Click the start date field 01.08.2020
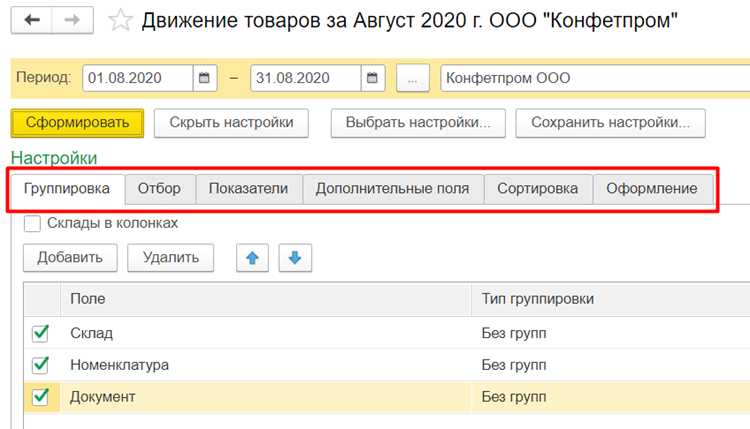The image size is (750, 429). coord(138,78)
